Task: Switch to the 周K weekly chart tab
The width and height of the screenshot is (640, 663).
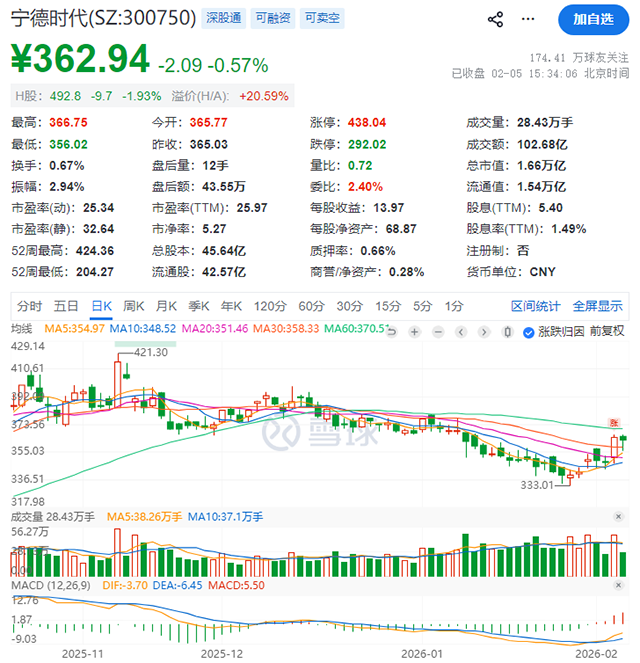Action: 134,306
